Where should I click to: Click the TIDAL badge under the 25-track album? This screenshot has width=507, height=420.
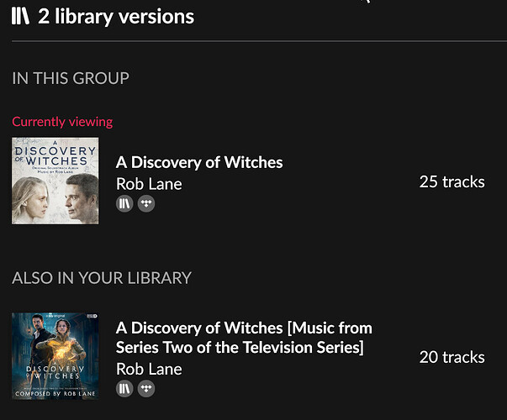pyautogui.click(x=146, y=203)
